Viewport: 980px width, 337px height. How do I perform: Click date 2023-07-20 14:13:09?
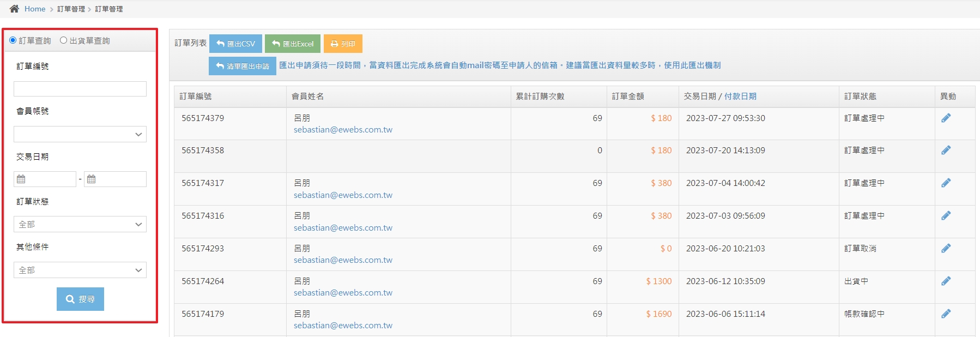click(725, 151)
